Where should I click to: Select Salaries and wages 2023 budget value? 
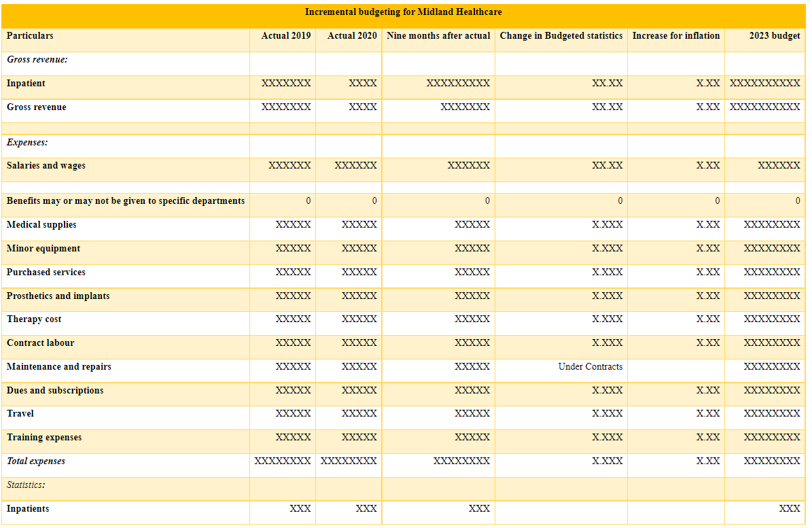[x=779, y=166]
